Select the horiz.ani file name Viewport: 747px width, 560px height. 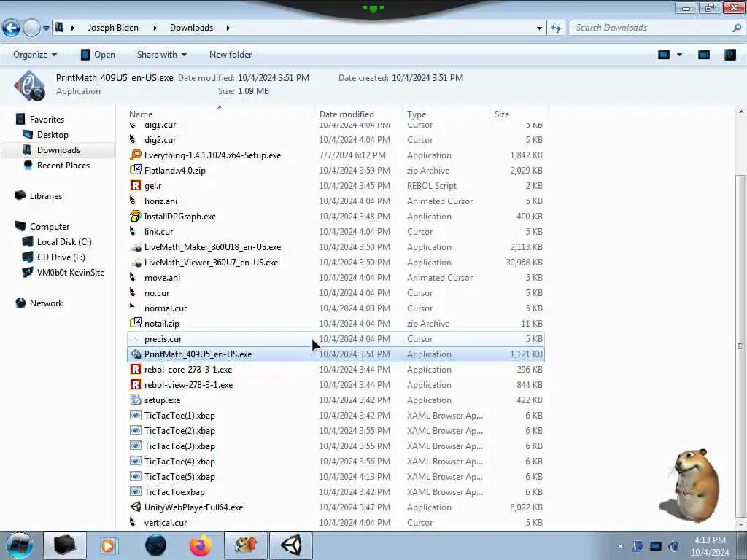click(161, 201)
